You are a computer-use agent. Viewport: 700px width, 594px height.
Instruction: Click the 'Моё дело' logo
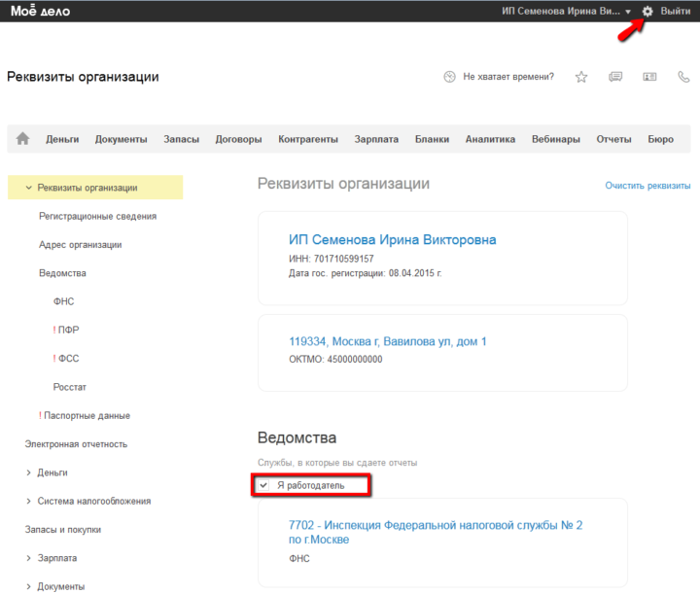(40, 11)
